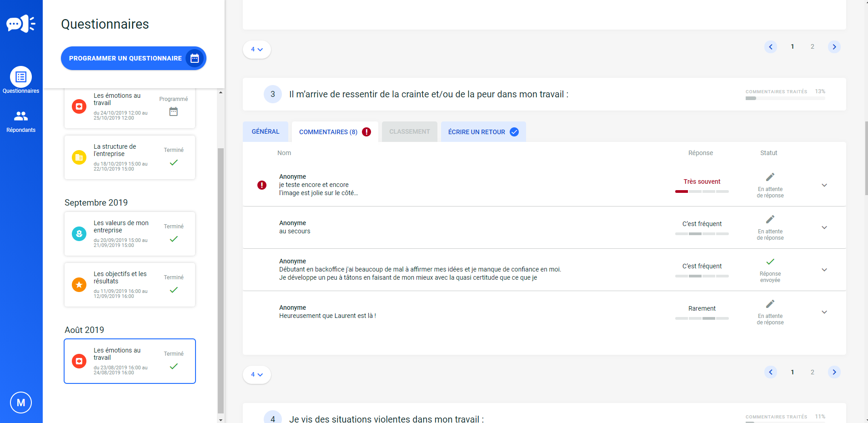Viewport: 868px width, 423px height.
Task: Click the Septembre 2019 section heading
Action: coord(96,202)
